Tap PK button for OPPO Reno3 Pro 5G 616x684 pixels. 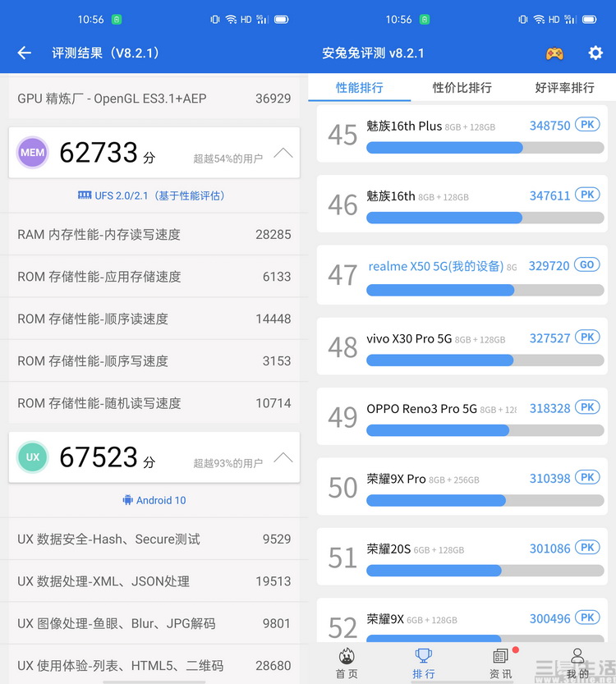pos(587,407)
